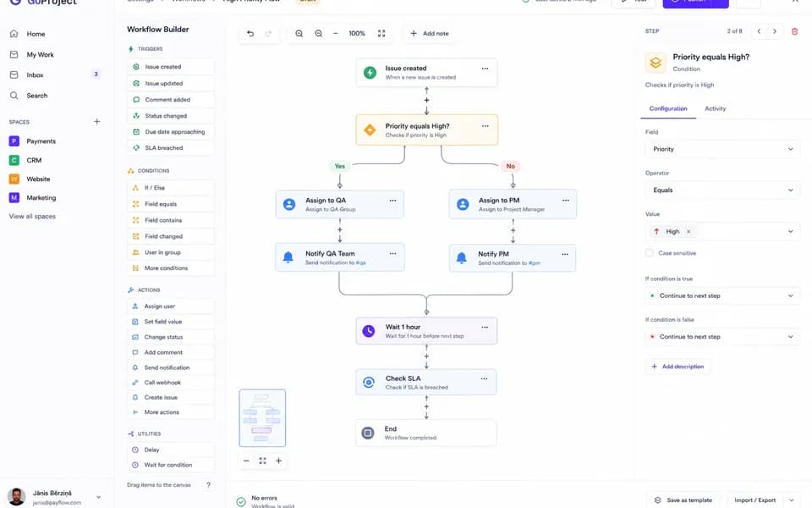Expand the Import / Export arrow
812x508 pixels.
792,500
